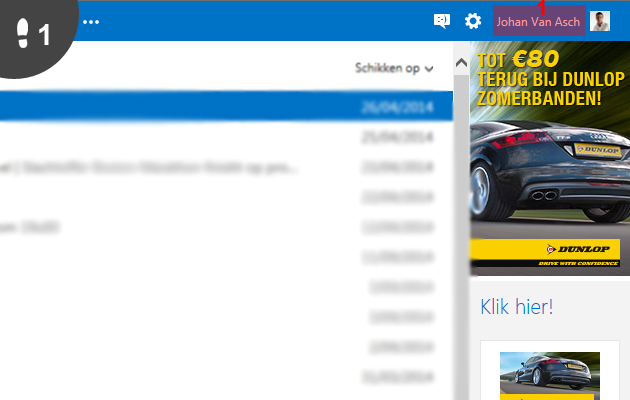Click the Johan Van Asch account name
630x400 pixels.
539,21
